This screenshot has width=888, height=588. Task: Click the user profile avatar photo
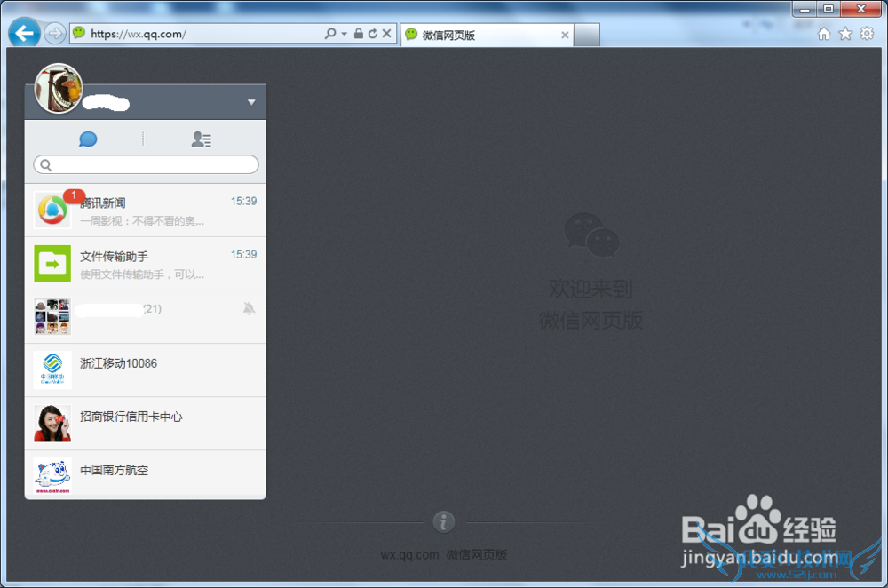59,88
